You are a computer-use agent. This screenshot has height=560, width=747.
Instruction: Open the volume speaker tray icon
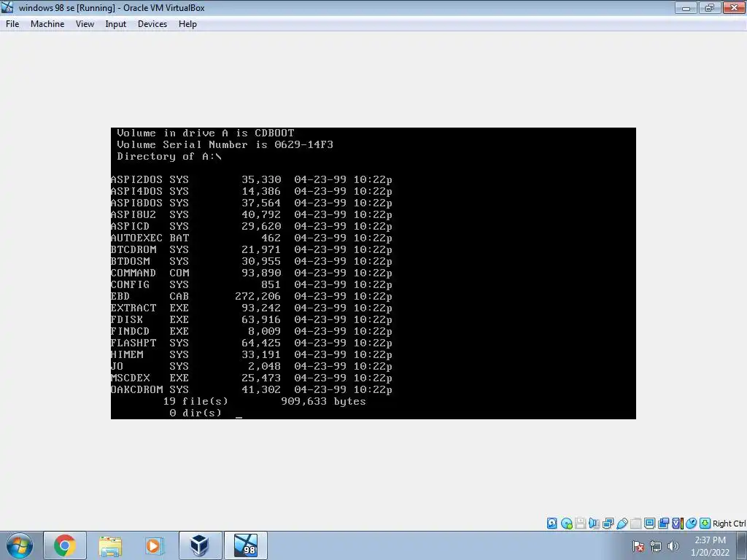tap(673, 546)
